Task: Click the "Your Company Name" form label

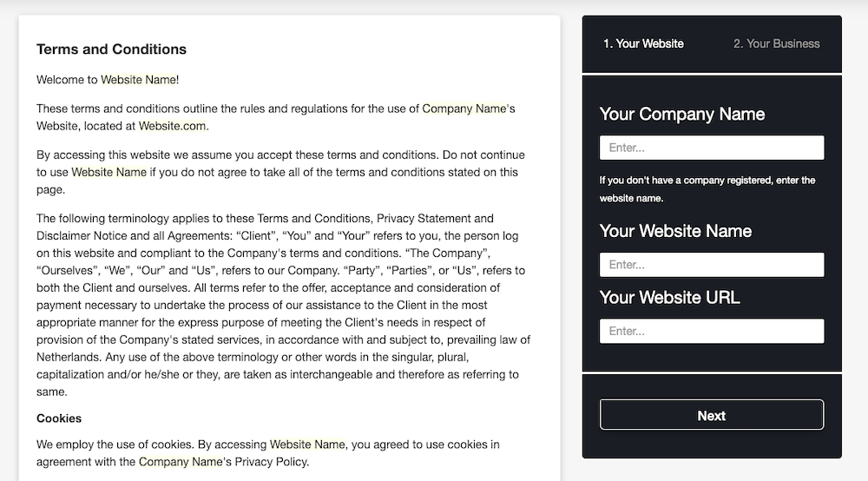Action: click(681, 114)
